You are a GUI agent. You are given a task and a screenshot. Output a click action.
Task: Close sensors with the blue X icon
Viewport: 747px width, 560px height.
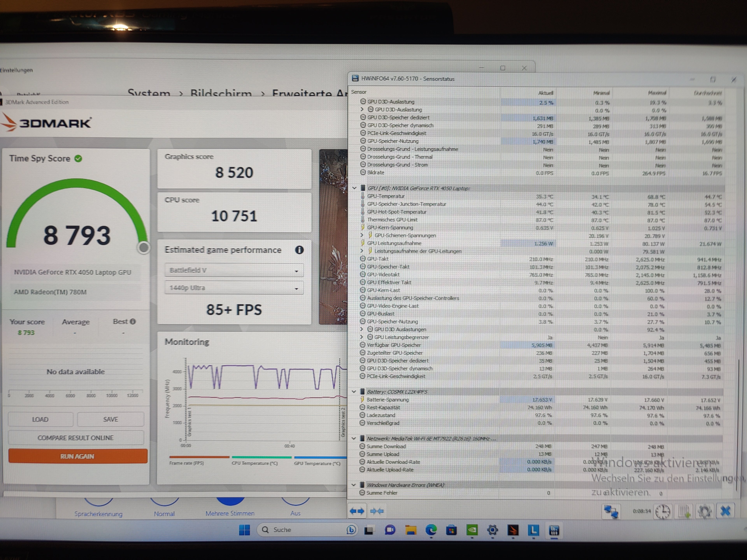click(x=725, y=511)
